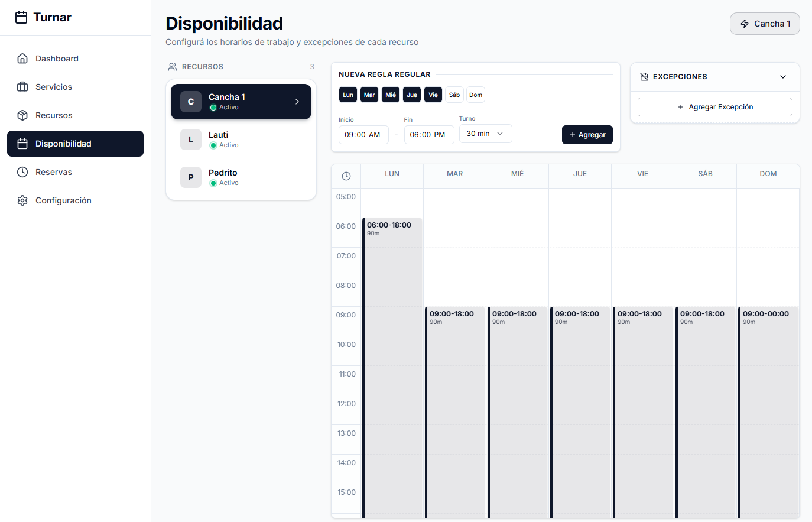Enable the Sáb day chip
This screenshot has width=812, height=522.
454,95
